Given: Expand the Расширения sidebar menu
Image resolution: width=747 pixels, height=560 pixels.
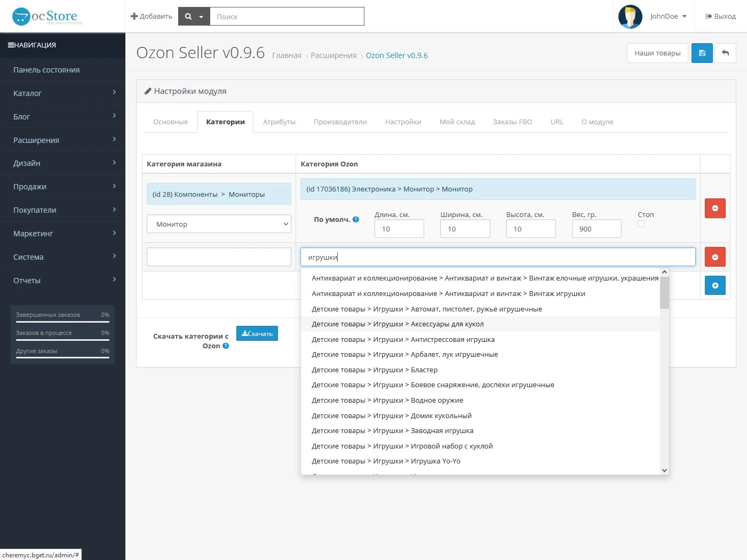Looking at the screenshot, I should click(x=62, y=140).
